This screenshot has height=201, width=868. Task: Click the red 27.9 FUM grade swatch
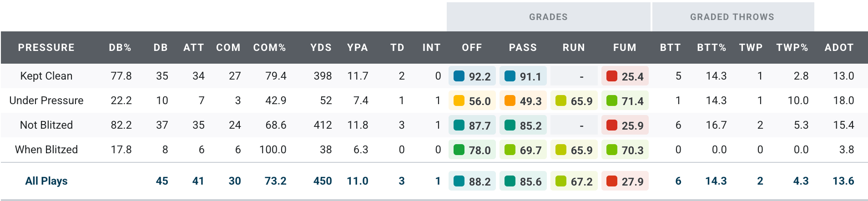point(612,181)
